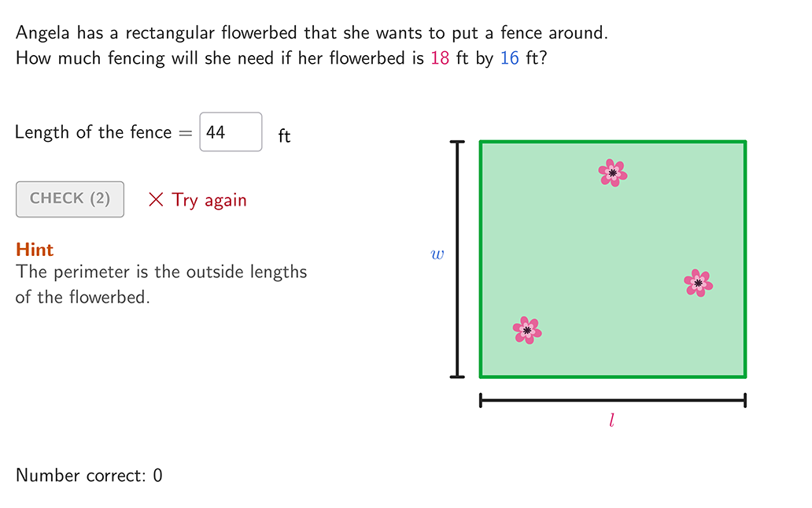Click the Number correct: 0 counter
Viewport: 812px width, 508px height.
[x=89, y=476]
